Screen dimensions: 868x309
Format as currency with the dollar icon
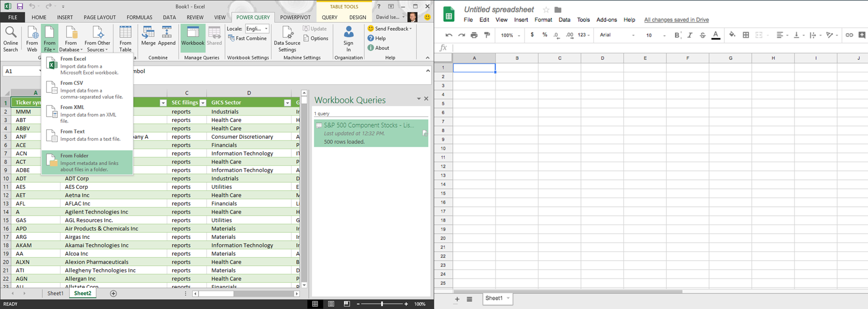(x=532, y=35)
